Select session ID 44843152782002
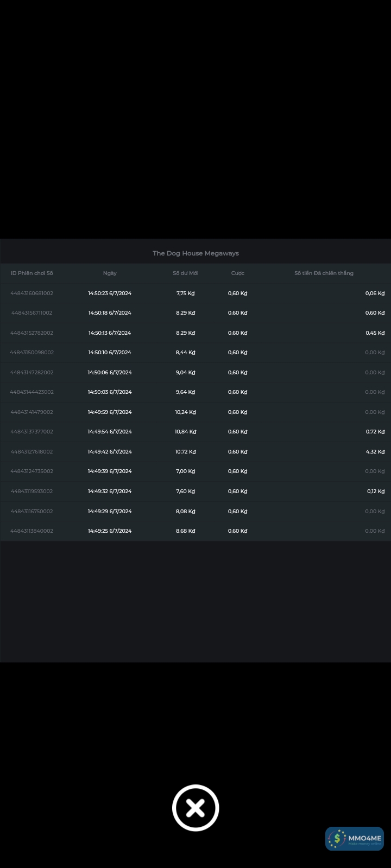 (32, 333)
